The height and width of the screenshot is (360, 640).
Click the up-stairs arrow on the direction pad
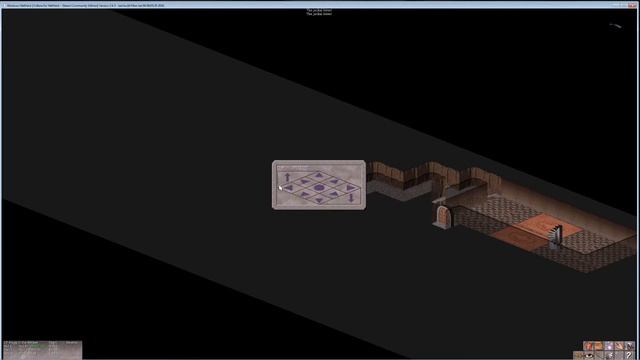coord(287,177)
